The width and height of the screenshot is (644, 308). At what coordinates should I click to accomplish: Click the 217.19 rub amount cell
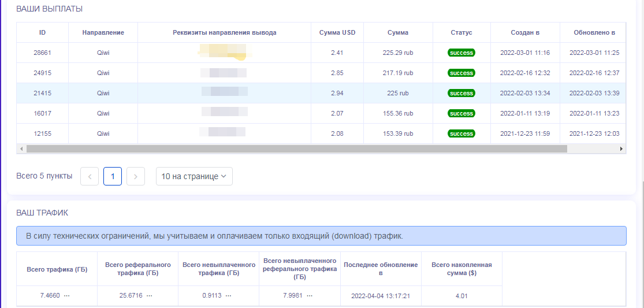[x=398, y=73]
